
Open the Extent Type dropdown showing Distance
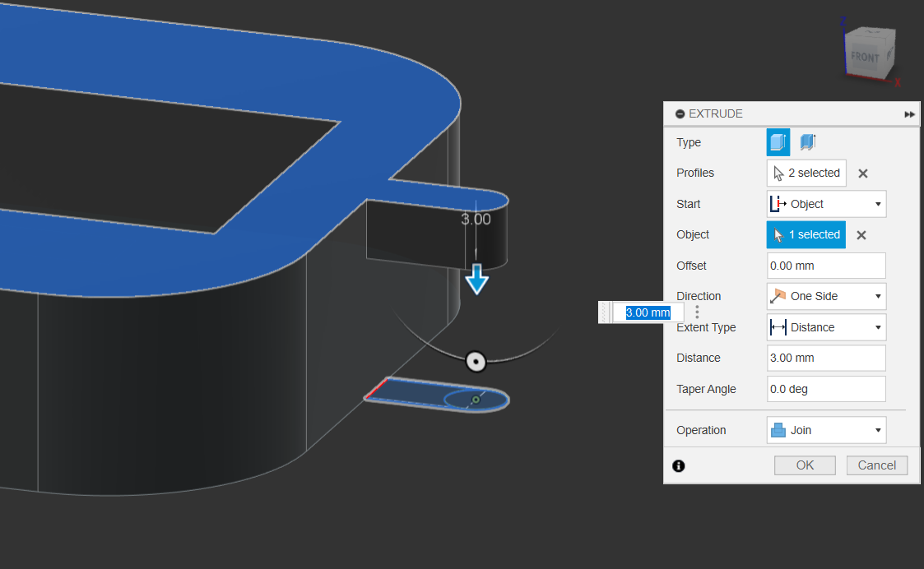tap(826, 327)
